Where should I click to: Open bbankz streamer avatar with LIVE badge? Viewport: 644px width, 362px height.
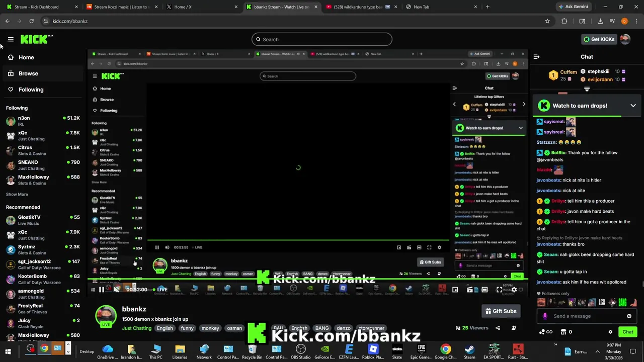(106, 316)
